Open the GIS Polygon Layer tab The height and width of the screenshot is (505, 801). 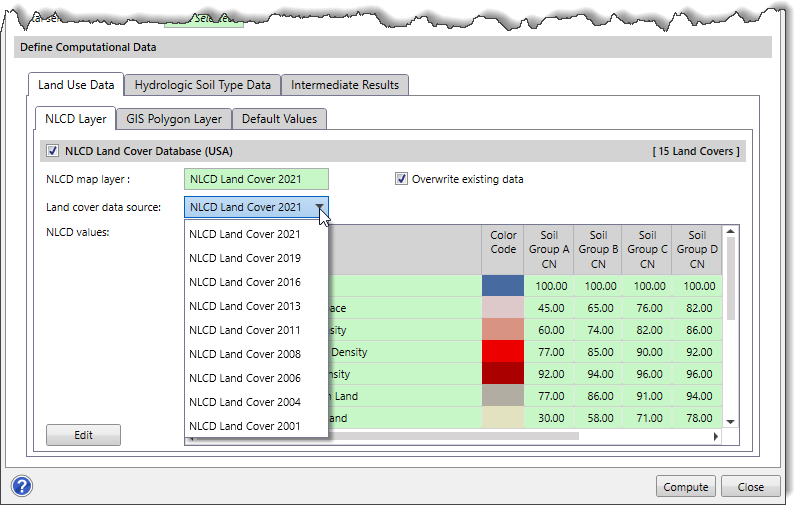click(174, 119)
